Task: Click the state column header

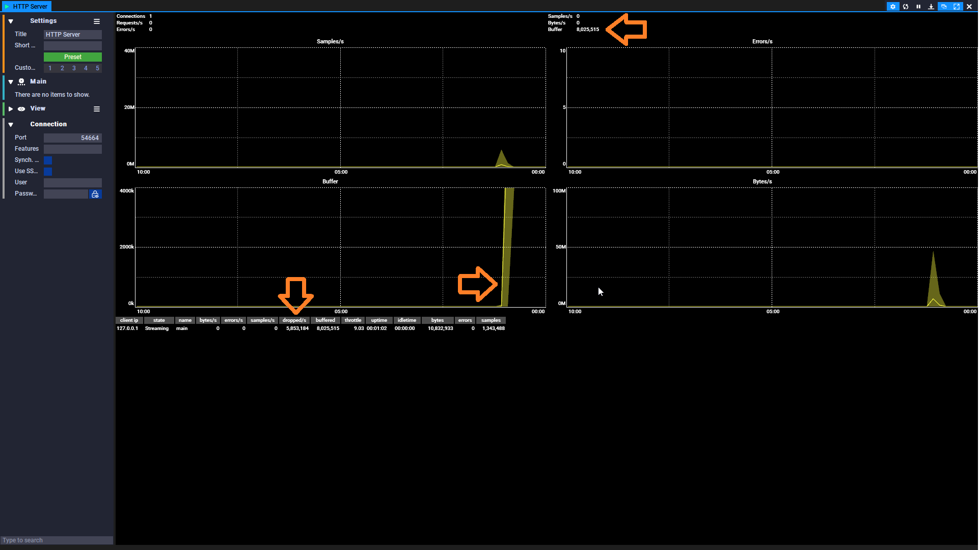Action: pos(159,321)
